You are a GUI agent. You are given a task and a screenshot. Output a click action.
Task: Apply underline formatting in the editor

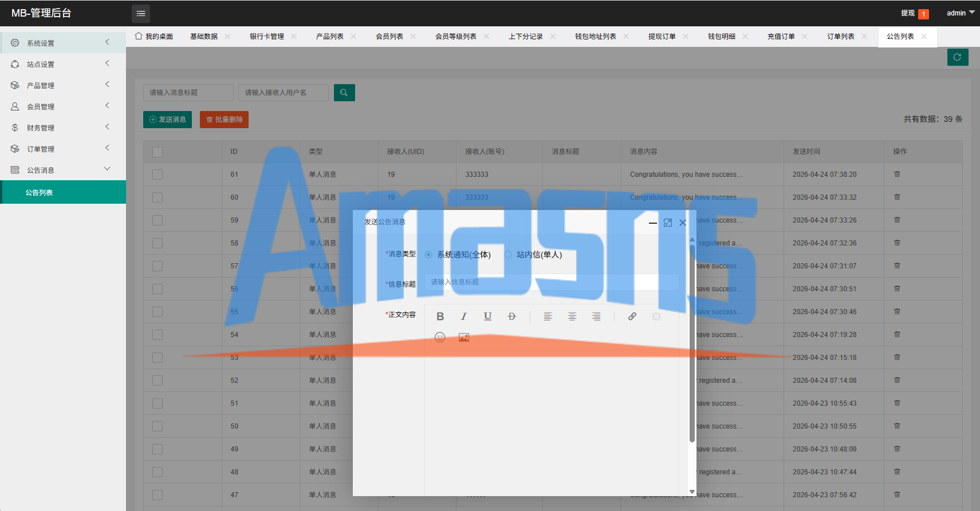tap(488, 316)
